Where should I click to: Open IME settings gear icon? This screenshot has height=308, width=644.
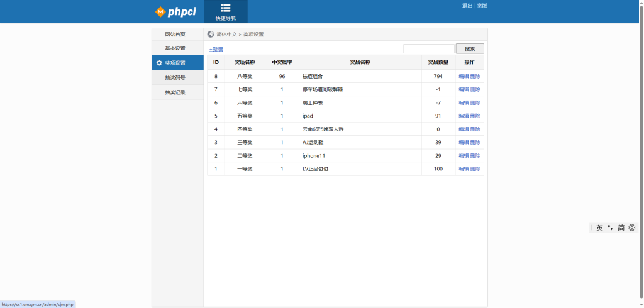coord(632,228)
